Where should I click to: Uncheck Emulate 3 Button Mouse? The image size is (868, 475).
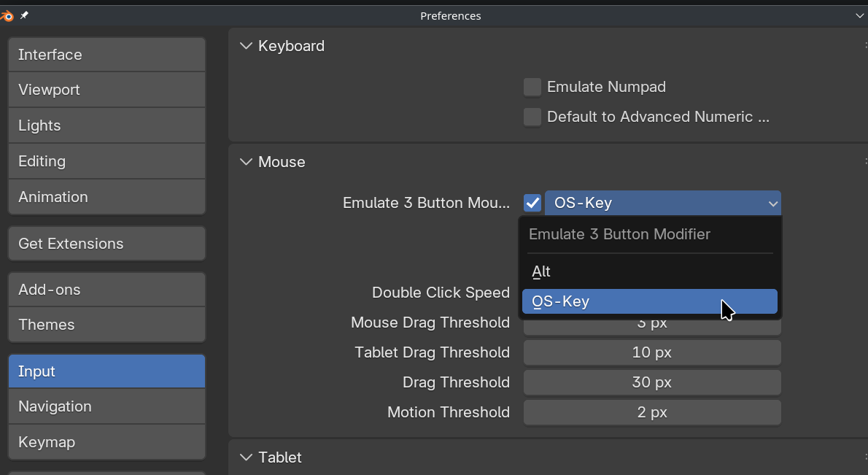pos(532,203)
